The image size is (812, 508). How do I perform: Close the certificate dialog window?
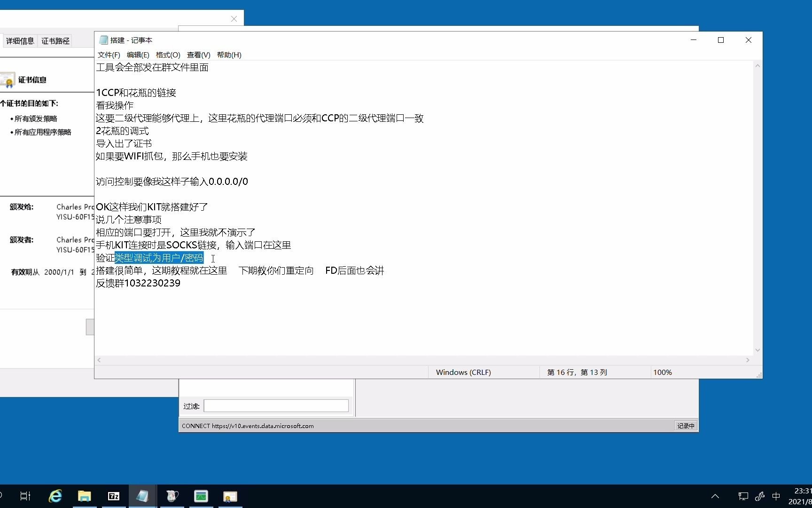tap(234, 19)
